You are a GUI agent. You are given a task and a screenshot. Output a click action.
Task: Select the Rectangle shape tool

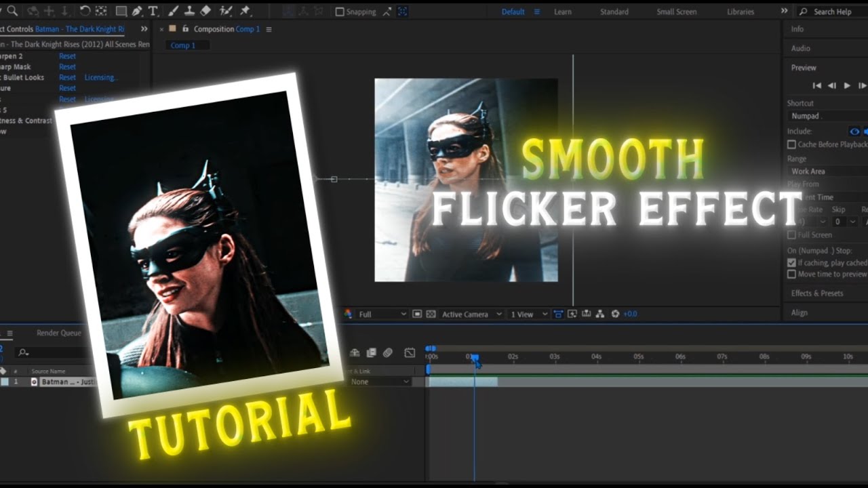pyautogui.click(x=121, y=11)
